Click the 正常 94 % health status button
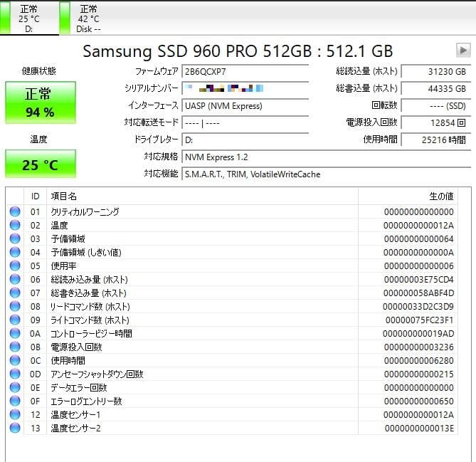The height and width of the screenshot is (462, 476). click(40, 102)
